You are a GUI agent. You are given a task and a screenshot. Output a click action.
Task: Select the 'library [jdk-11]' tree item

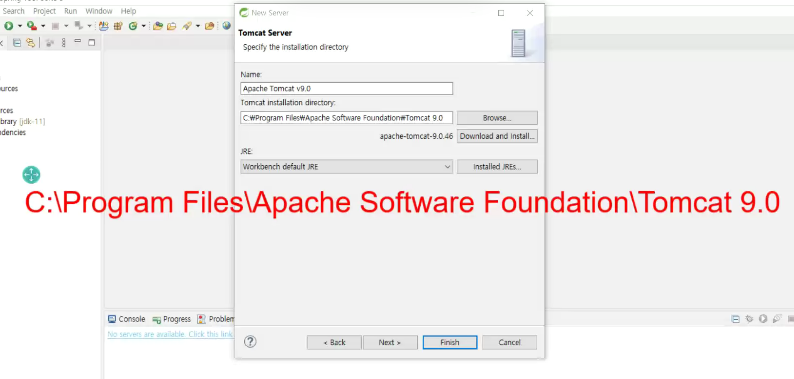[x=22, y=122]
